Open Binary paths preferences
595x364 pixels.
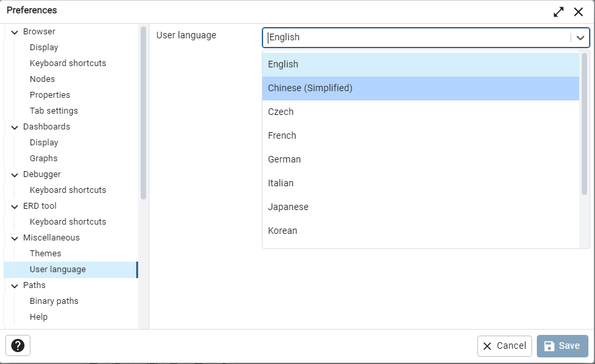[54, 301]
